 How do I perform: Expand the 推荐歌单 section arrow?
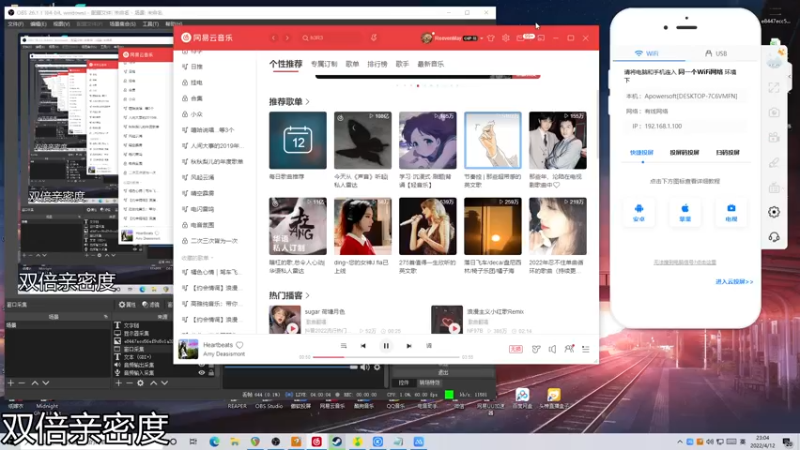308,102
